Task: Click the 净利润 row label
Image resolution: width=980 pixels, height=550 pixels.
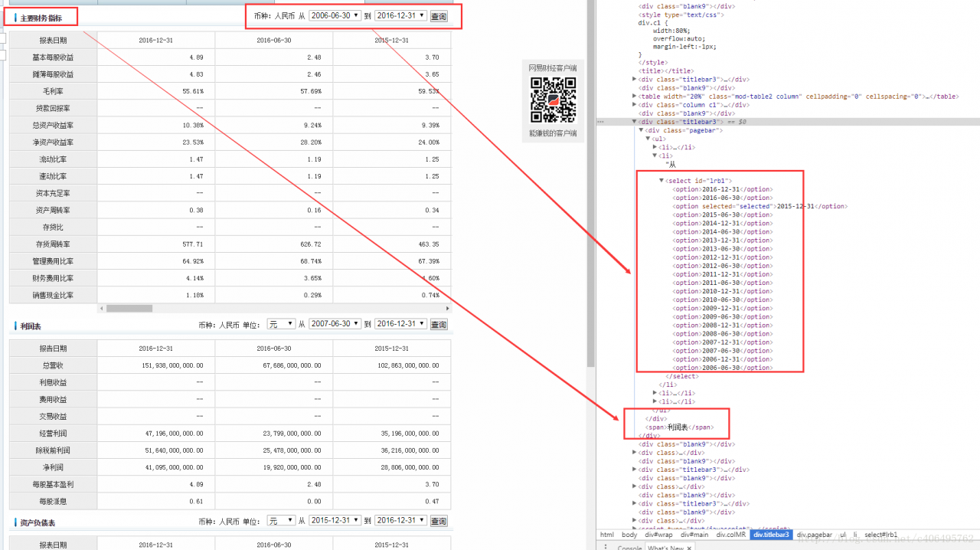Action: pos(53,467)
